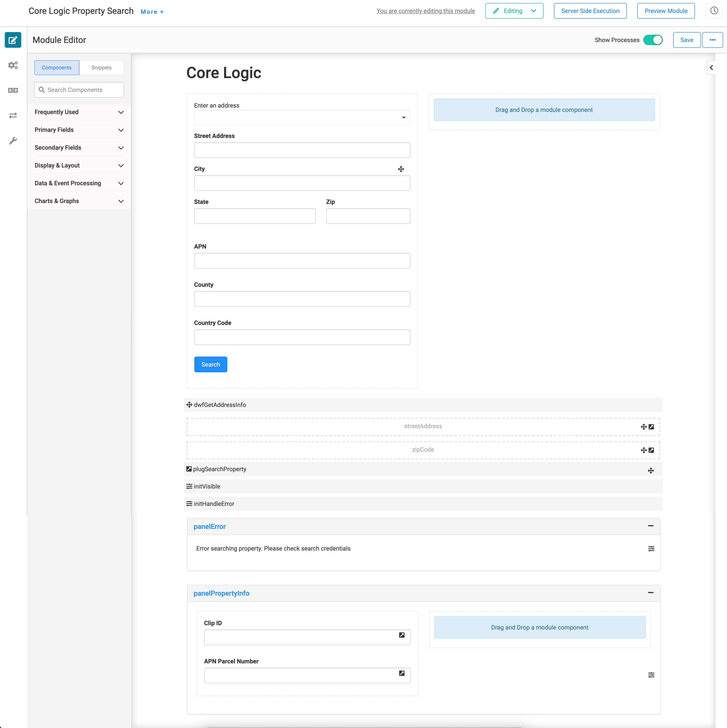Open the revision history clock icon
The image size is (727, 728).
pos(714,11)
